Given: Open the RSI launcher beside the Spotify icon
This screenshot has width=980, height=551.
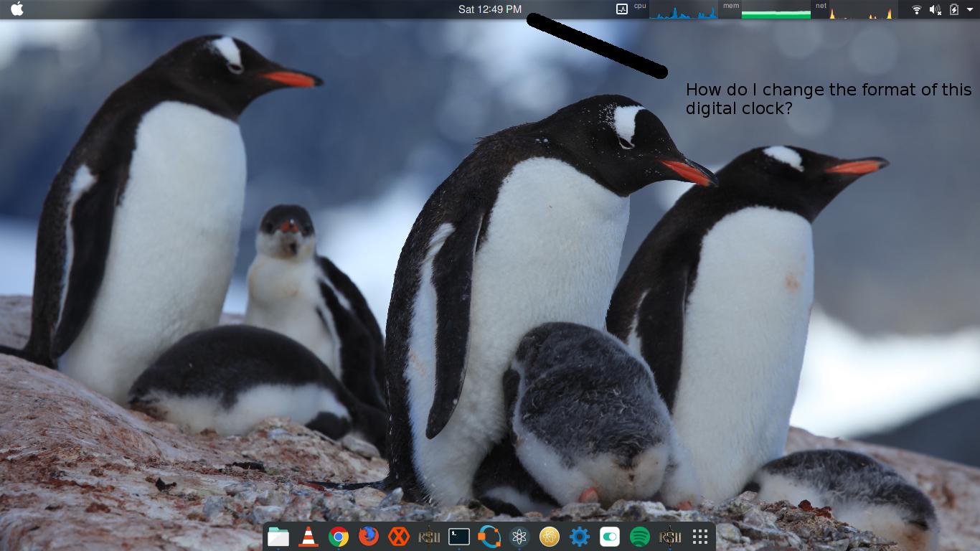Looking at the screenshot, I should tap(670, 536).
